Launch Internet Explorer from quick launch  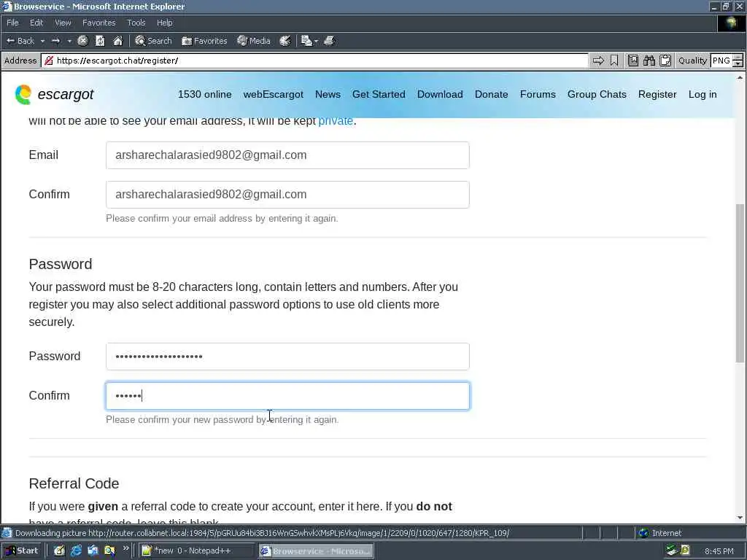[x=76, y=551]
